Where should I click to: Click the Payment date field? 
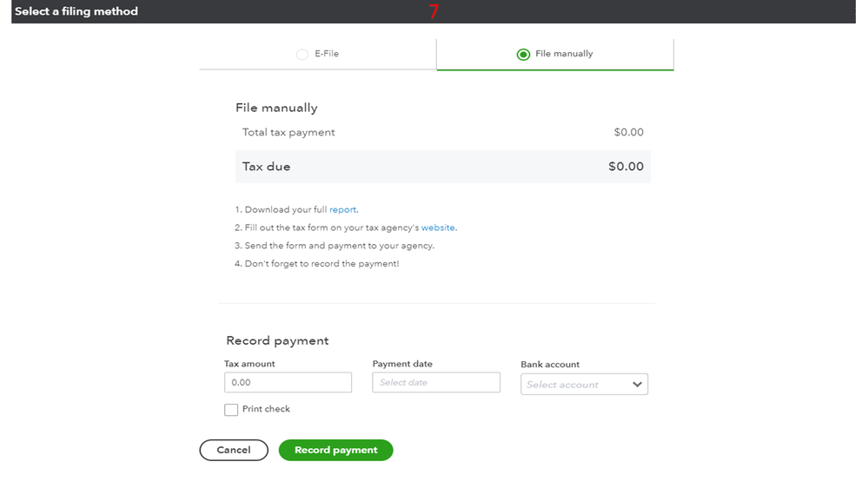[436, 382]
